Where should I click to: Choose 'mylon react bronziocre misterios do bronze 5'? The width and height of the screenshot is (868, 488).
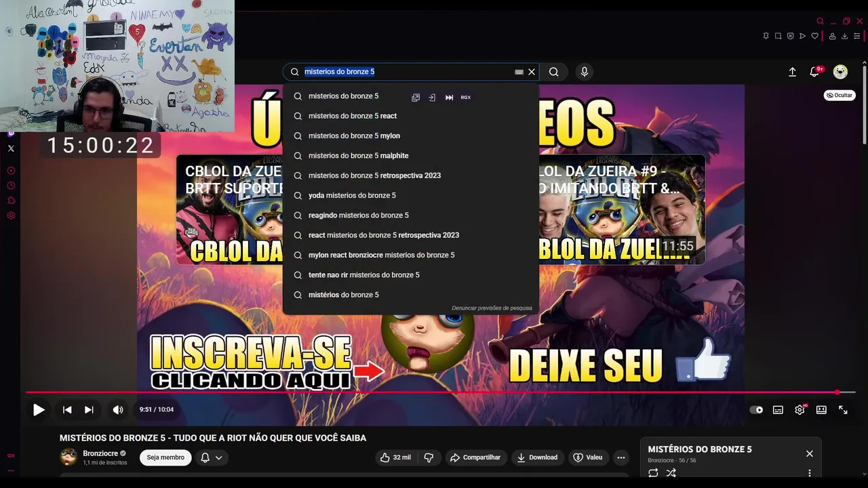(411, 255)
